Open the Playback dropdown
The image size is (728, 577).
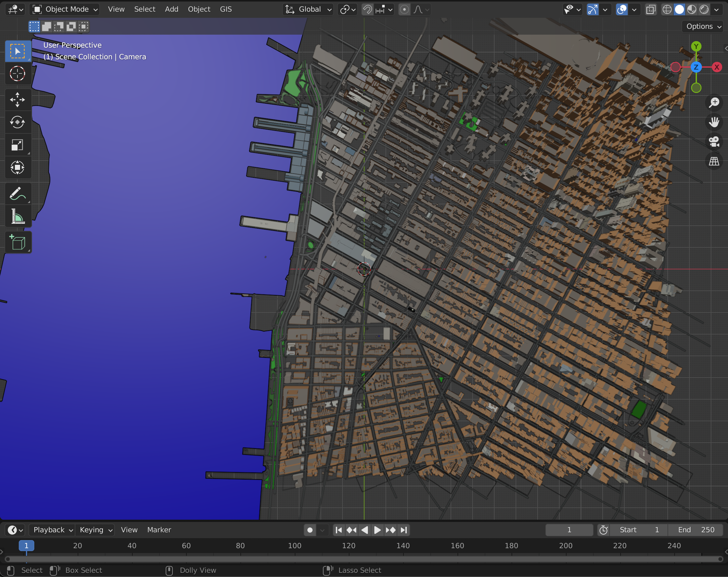click(x=53, y=530)
